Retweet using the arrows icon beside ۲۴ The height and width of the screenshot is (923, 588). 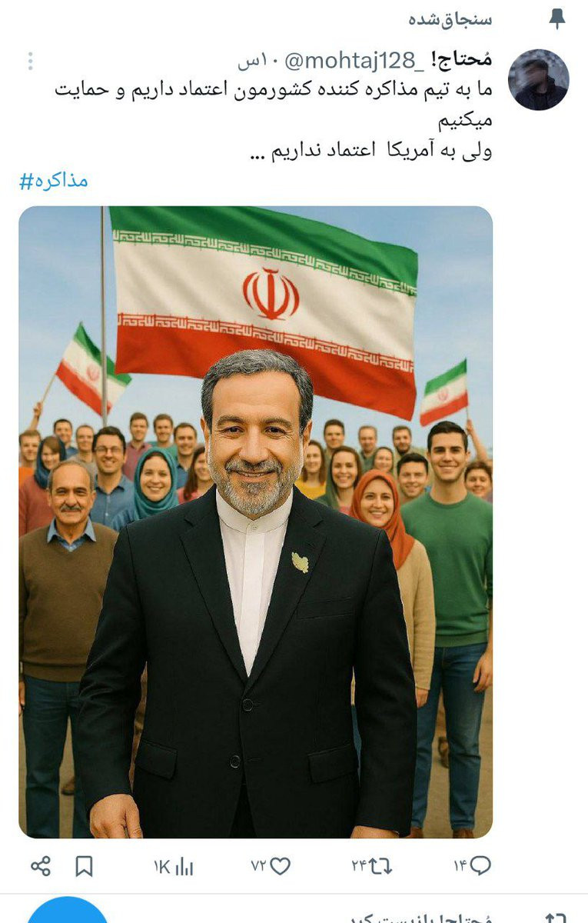(380, 866)
